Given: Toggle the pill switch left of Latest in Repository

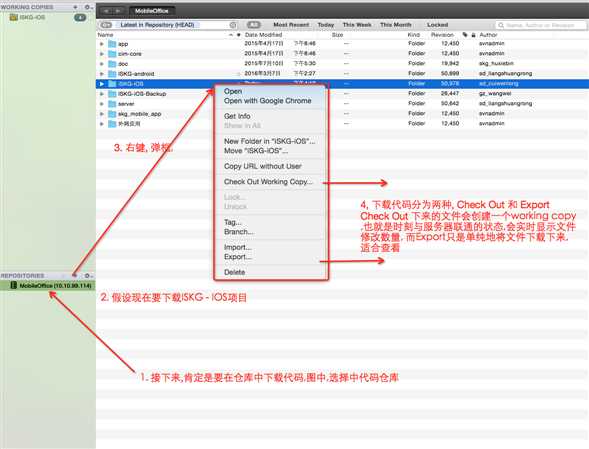Looking at the screenshot, I should pyautogui.click(x=107, y=25).
